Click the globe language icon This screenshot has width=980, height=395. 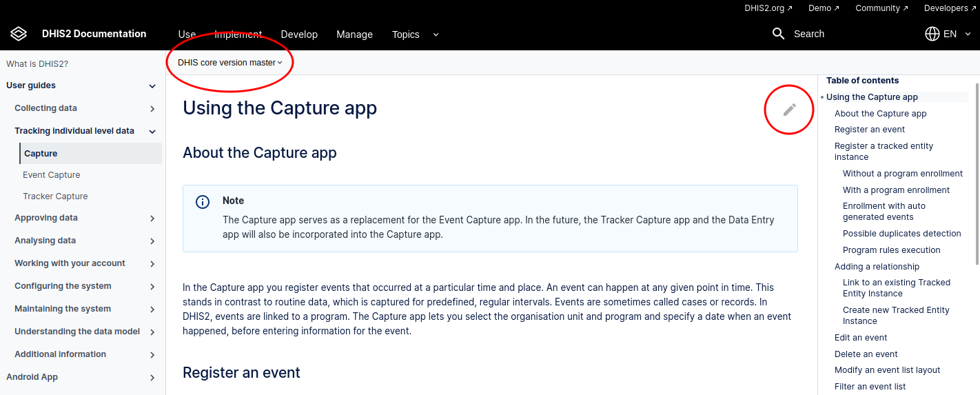click(932, 34)
